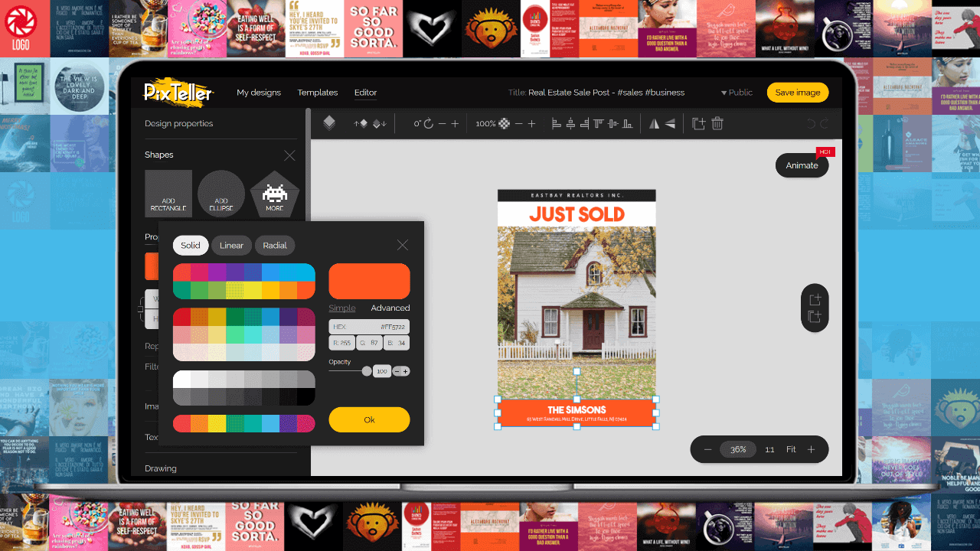This screenshot has height=551, width=980.
Task: Click the G value field
Action: [370, 343]
